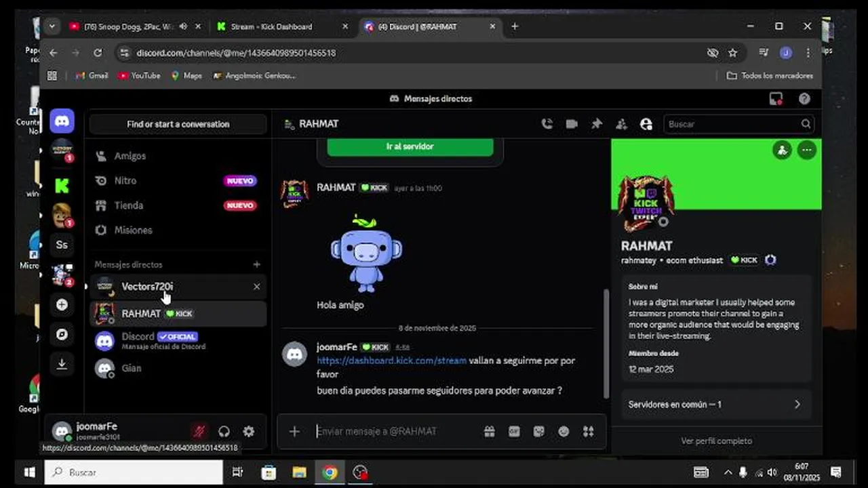The image size is (868, 488).
Task: Create a new DM with the plus icon
Action: tap(256, 264)
